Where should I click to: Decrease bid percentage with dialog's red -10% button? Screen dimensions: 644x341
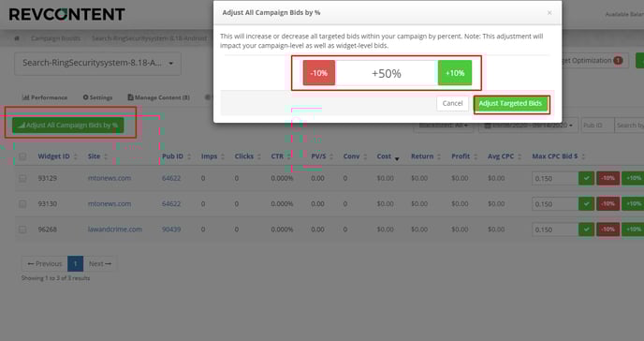[x=319, y=73]
